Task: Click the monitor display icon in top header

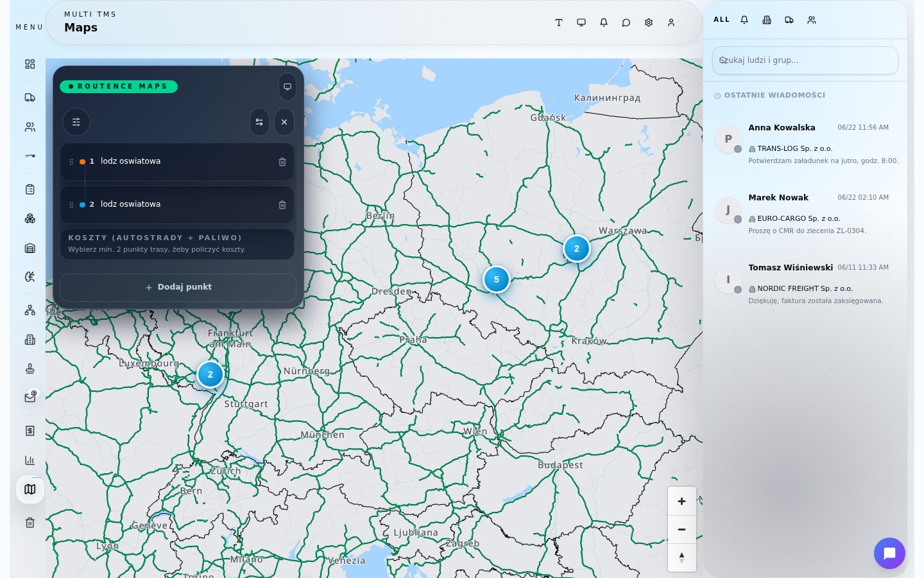Action: [x=581, y=22]
